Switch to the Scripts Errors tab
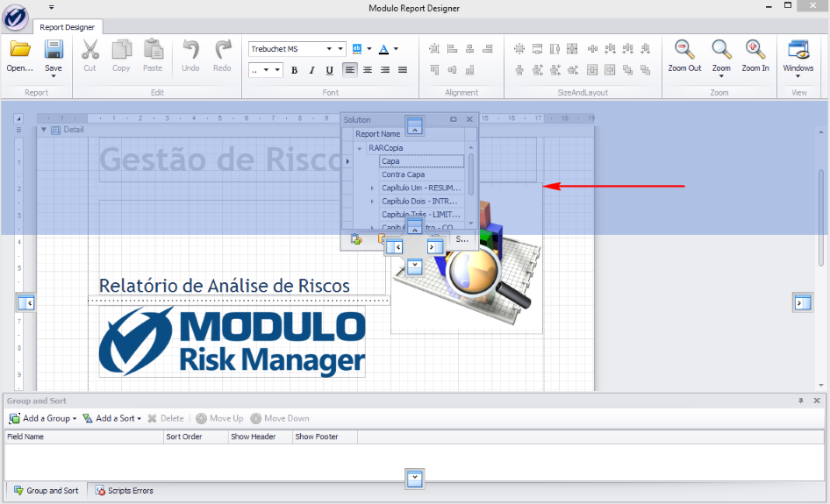This screenshot has width=830, height=504. click(124, 491)
